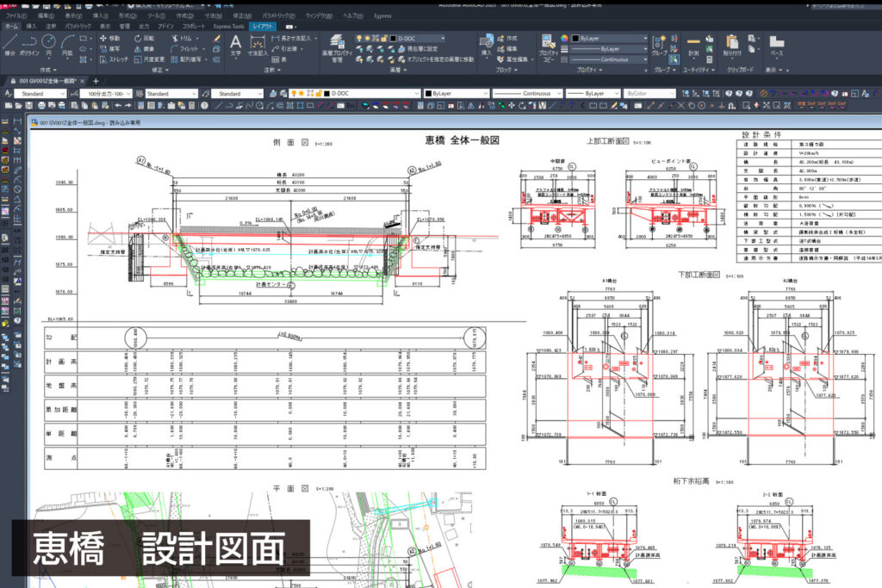882x588 pixels.
Task: Choose the トリム trim command
Action: [182, 38]
